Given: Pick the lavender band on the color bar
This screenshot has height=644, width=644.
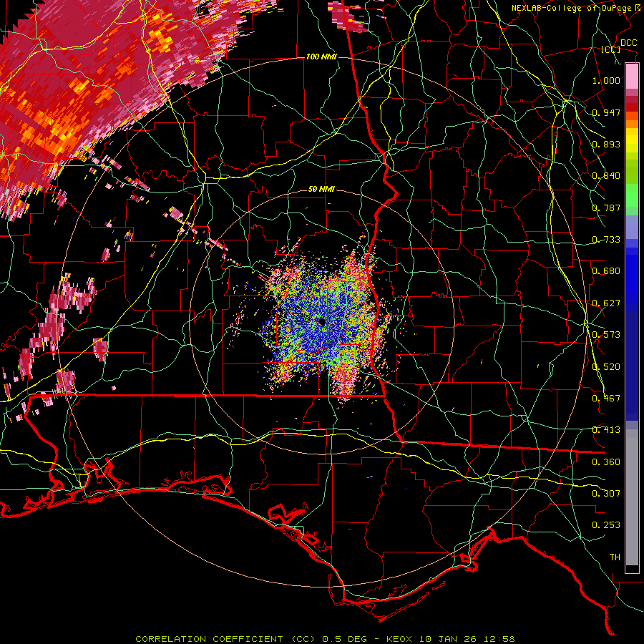Looking at the screenshot, I should click(x=632, y=227).
